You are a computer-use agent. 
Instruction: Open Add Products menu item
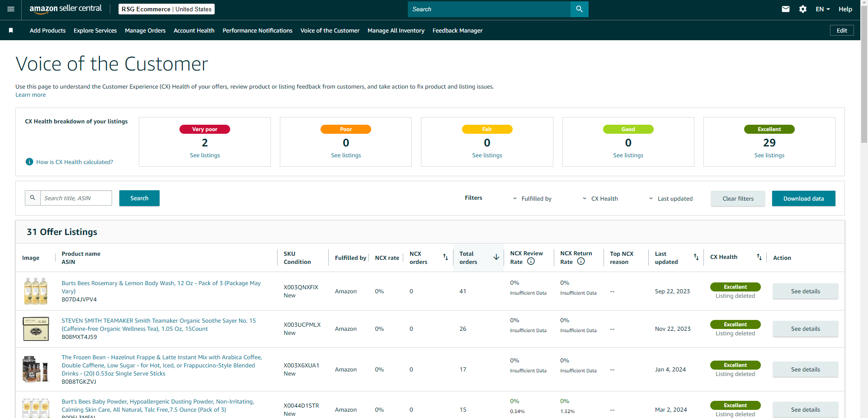47,30
